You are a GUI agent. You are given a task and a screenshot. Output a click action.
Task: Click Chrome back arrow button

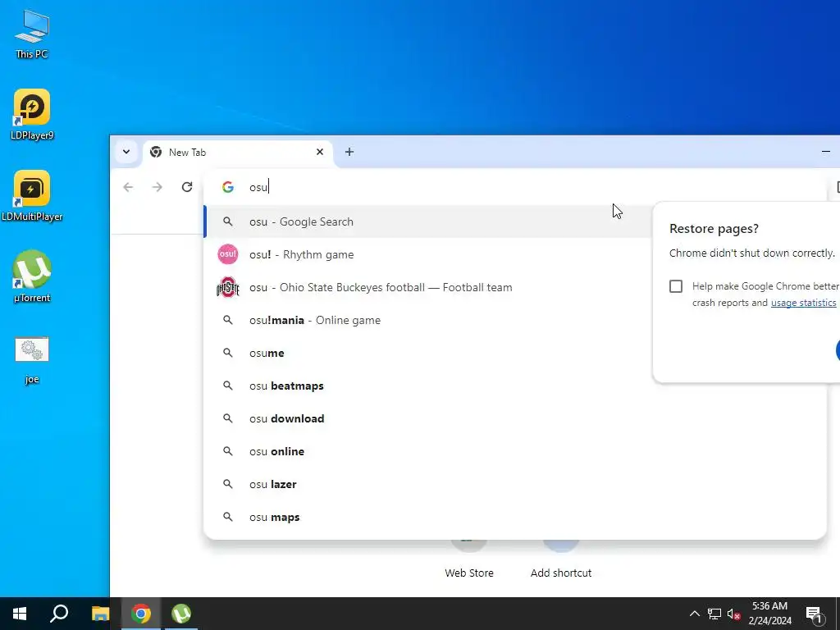tap(128, 187)
